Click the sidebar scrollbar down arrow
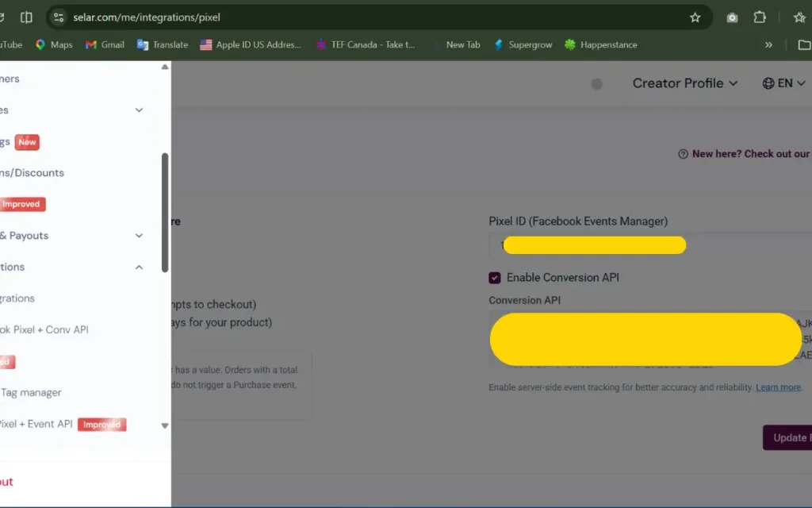The height and width of the screenshot is (508, 812). (165, 425)
